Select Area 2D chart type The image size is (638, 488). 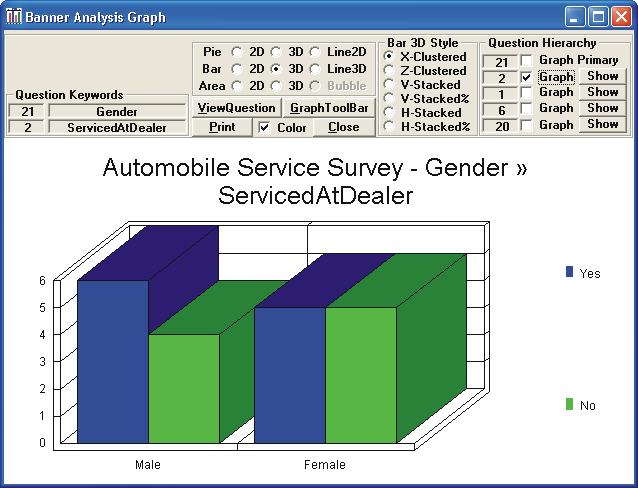(237, 86)
